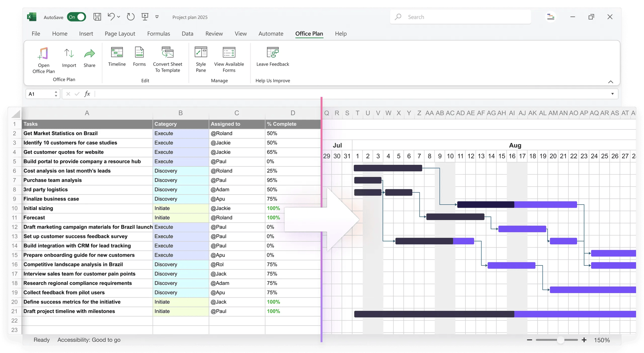Image resolution: width=644 pixels, height=353 pixels.
Task: Click View Available Forms
Action: 228,60
